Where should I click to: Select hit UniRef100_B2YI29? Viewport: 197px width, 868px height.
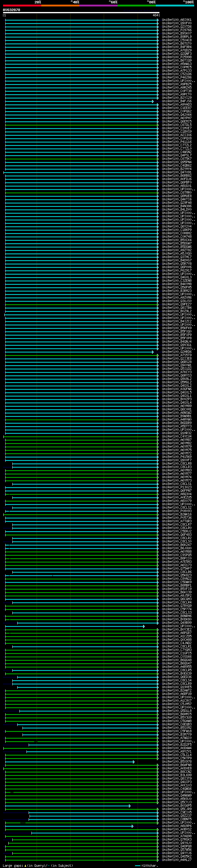click(176, 98)
